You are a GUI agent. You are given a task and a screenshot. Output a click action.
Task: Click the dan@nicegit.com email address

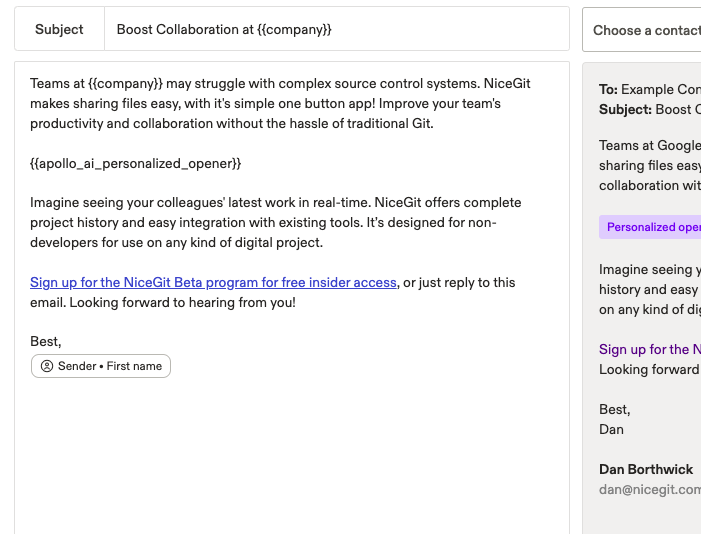pyautogui.click(x=649, y=489)
